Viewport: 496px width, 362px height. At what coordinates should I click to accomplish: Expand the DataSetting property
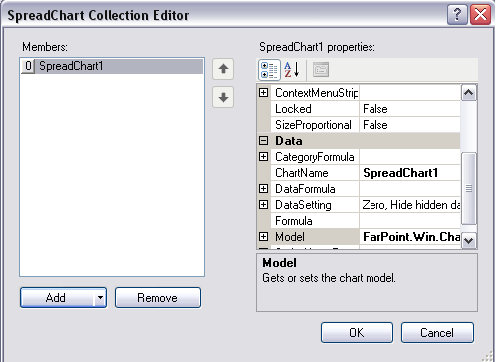click(x=263, y=205)
